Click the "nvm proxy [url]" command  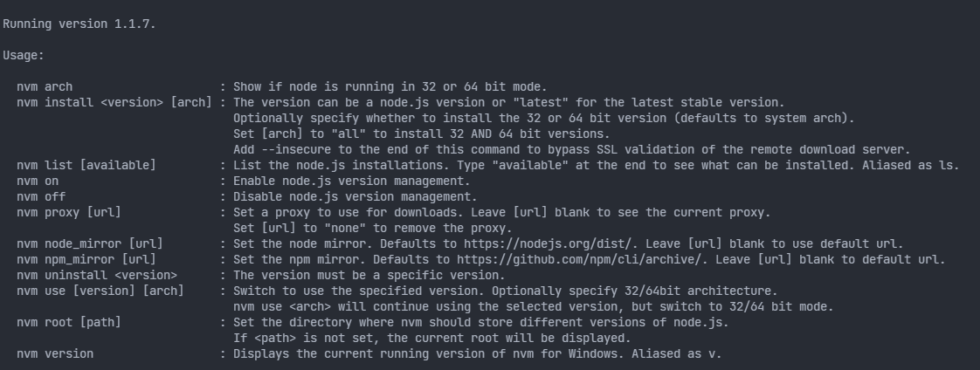point(69,212)
